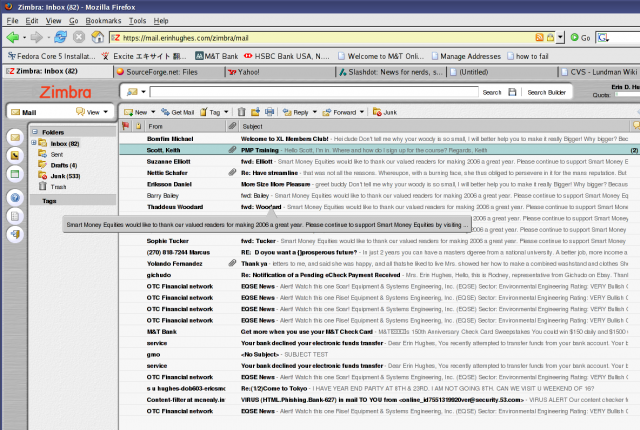
Task: Move message using the folder arrow icon
Action: point(256,112)
